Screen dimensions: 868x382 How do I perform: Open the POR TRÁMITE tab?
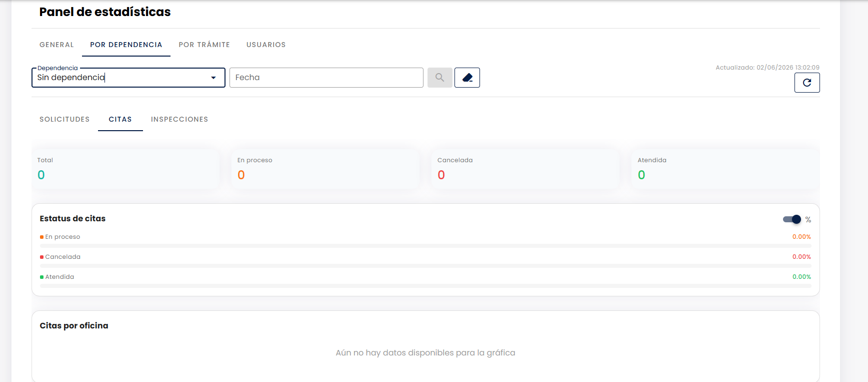pos(204,45)
